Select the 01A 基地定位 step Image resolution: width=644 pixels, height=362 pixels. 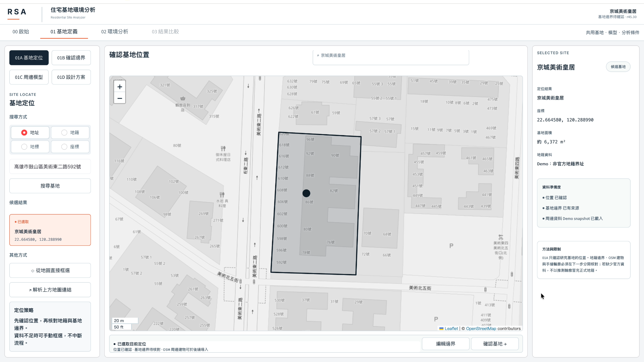point(29,58)
